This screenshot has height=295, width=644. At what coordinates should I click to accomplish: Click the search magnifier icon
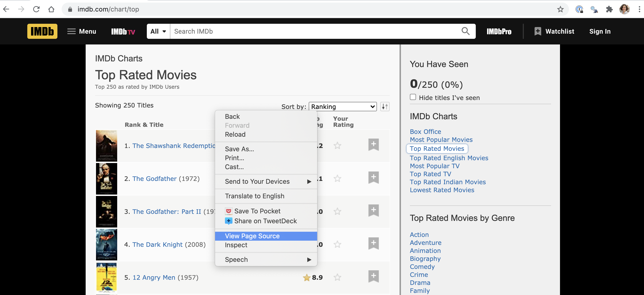coord(465,31)
